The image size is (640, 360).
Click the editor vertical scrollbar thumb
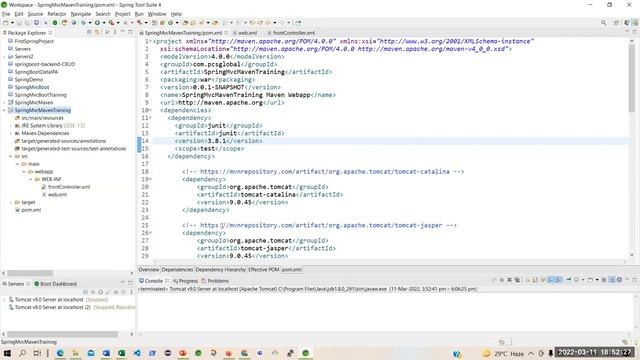point(632,78)
